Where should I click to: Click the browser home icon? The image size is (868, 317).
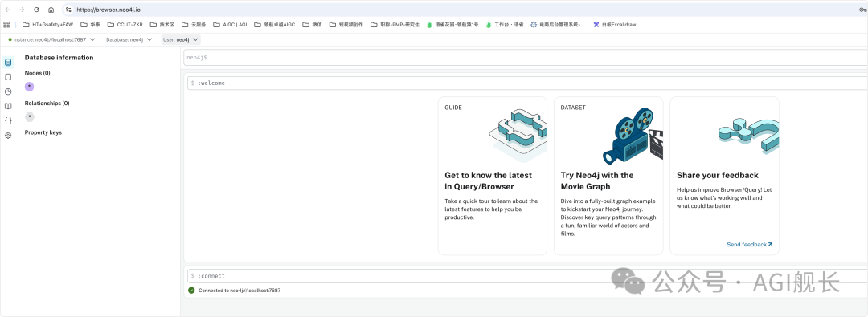(51, 10)
